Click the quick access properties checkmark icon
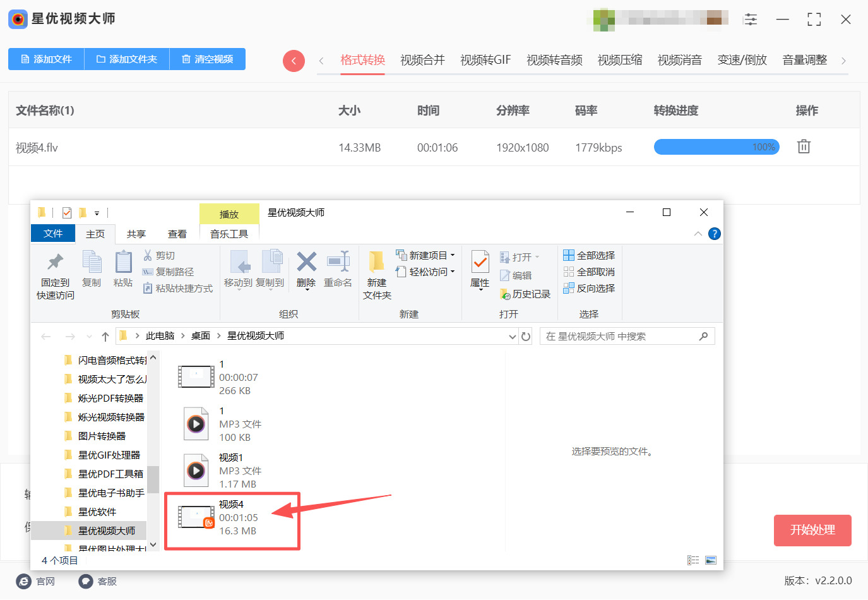Screen dimensions: 868x600 coord(67,213)
